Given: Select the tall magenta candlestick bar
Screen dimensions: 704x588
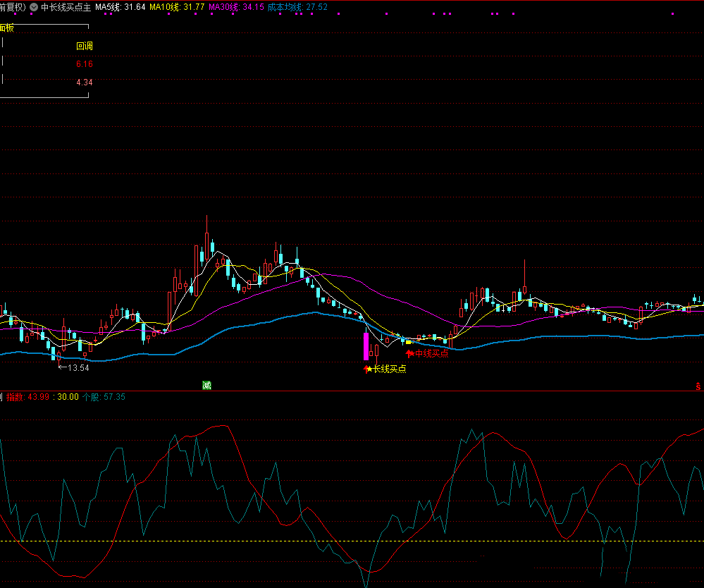Looking at the screenshot, I should [366, 345].
